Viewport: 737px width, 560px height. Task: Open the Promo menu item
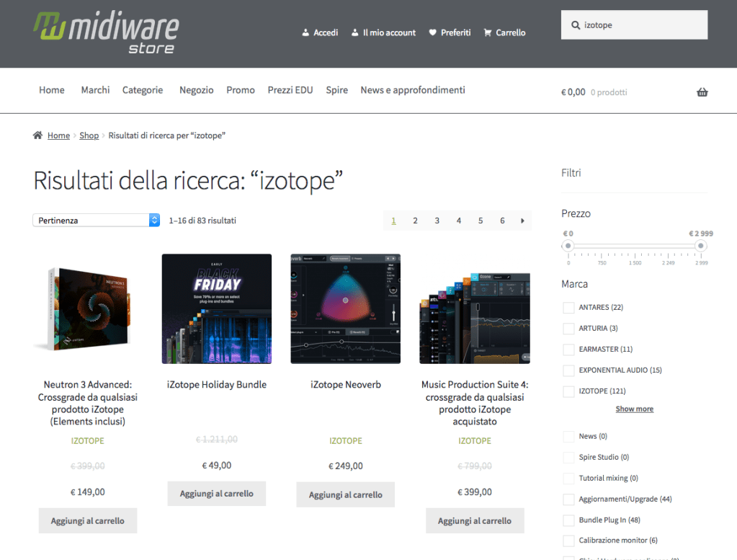click(241, 90)
